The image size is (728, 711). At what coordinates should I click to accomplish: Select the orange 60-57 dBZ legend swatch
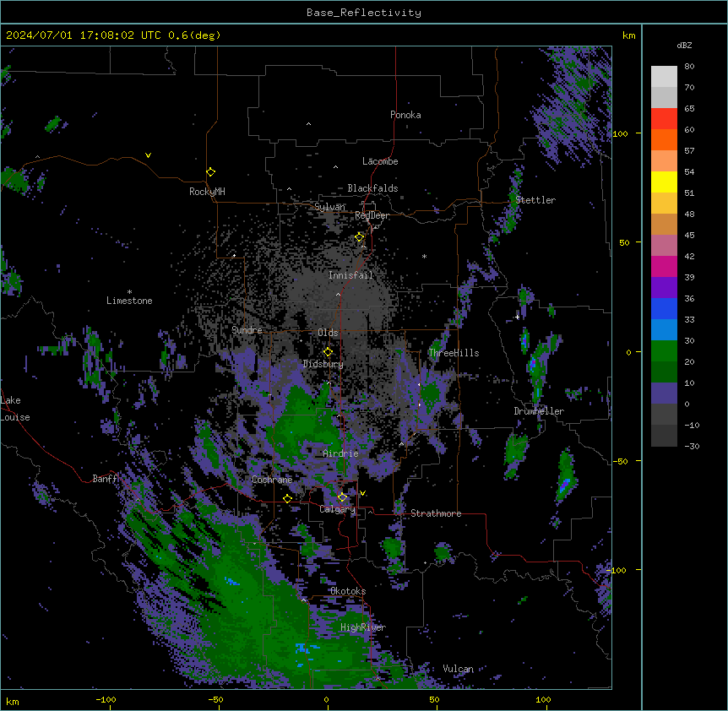(x=664, y=140)
